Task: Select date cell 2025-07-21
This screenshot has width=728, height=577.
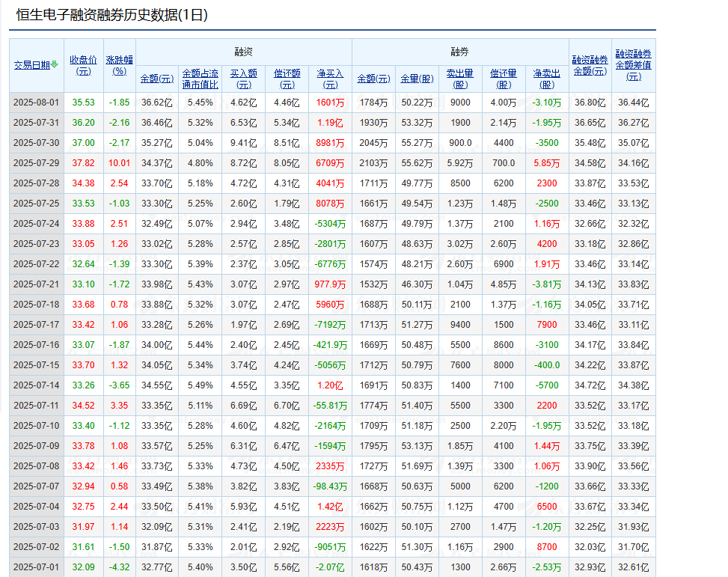Action: [x=37, y=284]
